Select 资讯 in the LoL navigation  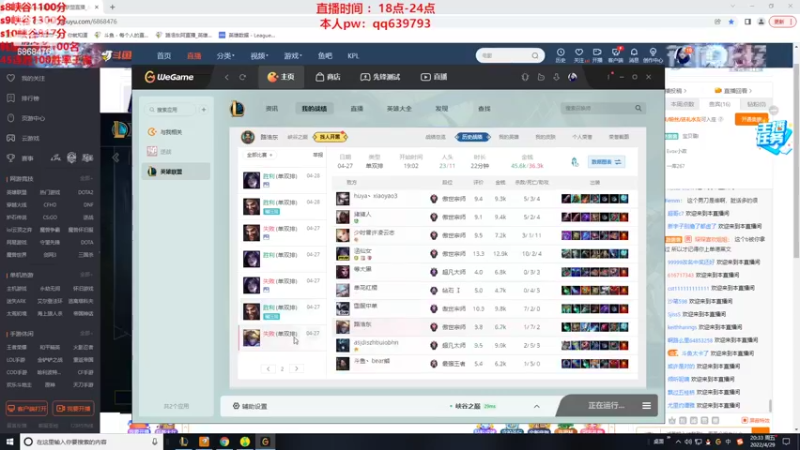click(272, 109)
